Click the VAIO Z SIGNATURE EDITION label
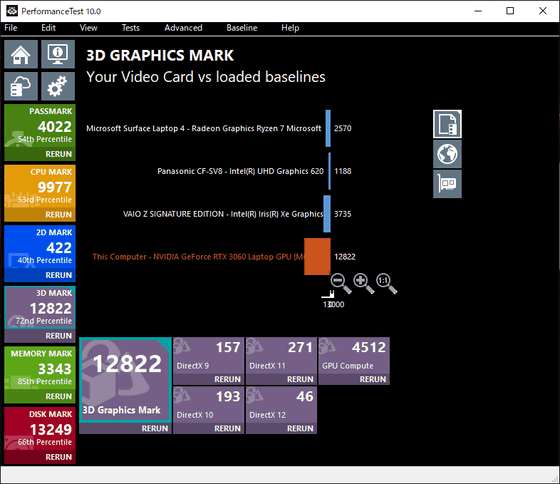 (223, 214)
